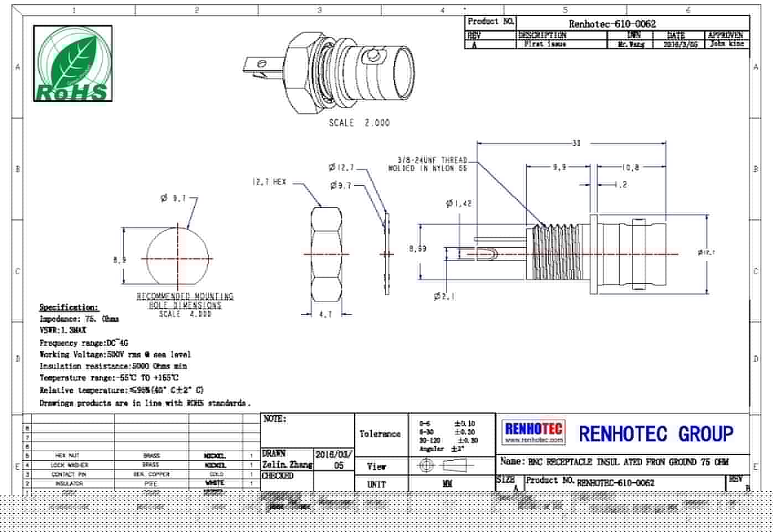Click the recommended mounting hole circle

178,258
